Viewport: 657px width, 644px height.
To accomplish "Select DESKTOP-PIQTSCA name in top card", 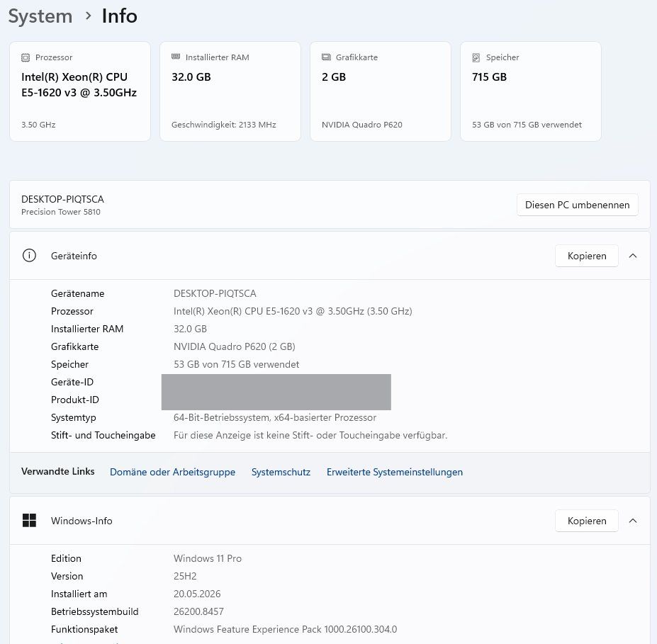I will (62, 199).
